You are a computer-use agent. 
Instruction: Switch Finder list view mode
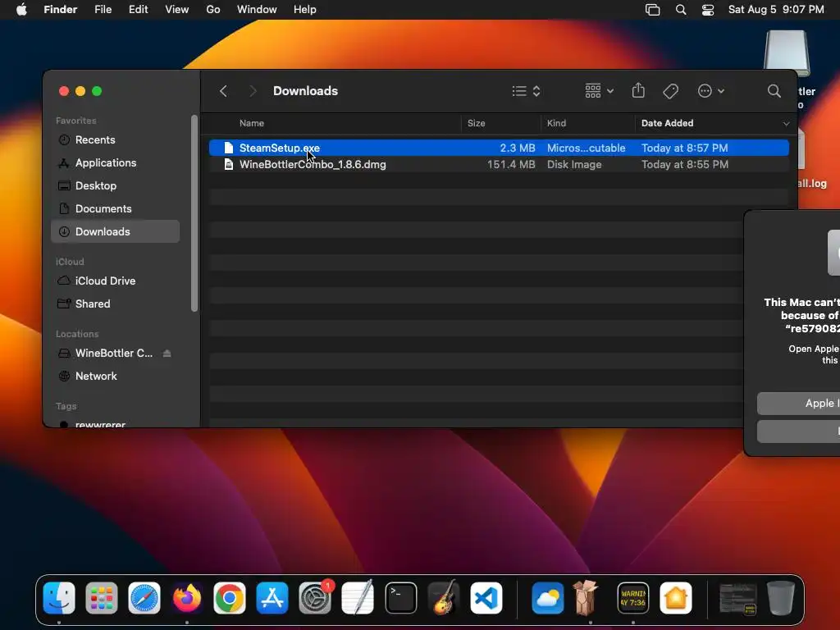pos(526,91)
